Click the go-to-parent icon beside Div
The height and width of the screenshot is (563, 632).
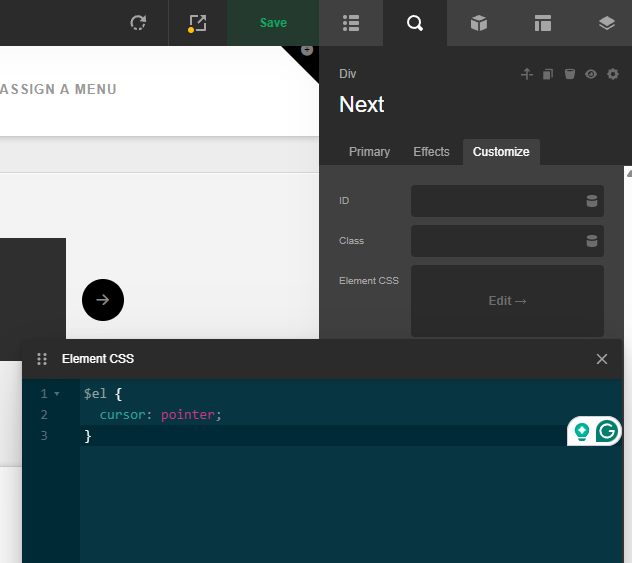527,74
